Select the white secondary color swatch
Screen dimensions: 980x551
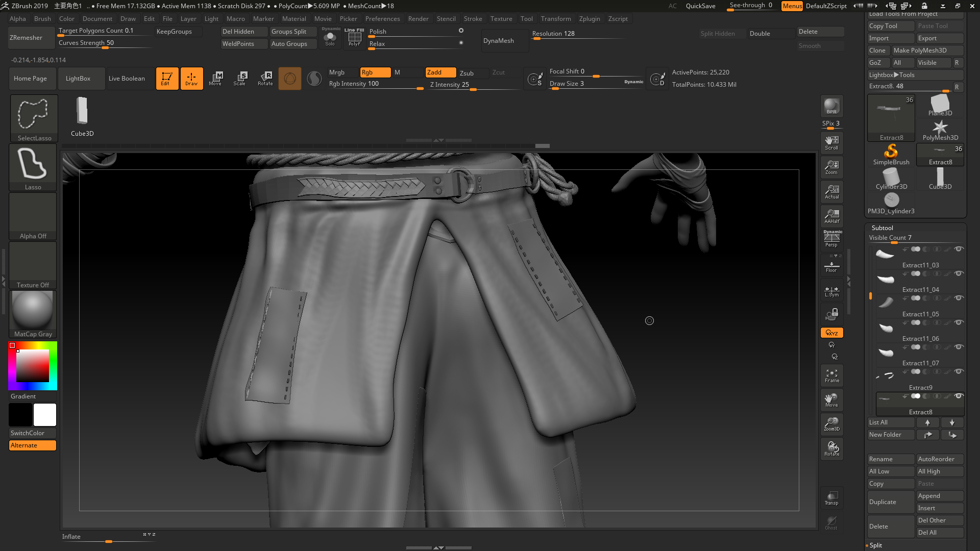click(x=45, y=415)
